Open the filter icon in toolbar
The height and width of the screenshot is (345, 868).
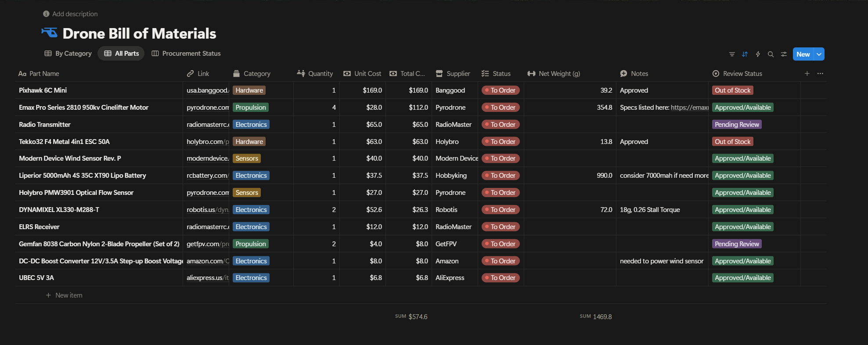732,54
